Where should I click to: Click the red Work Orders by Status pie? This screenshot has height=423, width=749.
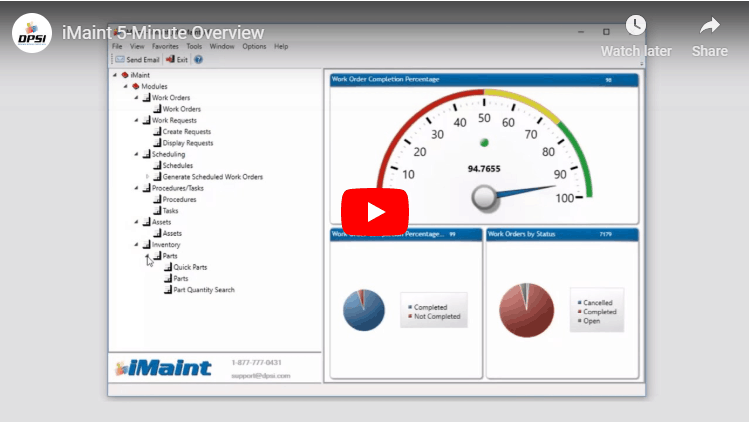coord(526,310)
